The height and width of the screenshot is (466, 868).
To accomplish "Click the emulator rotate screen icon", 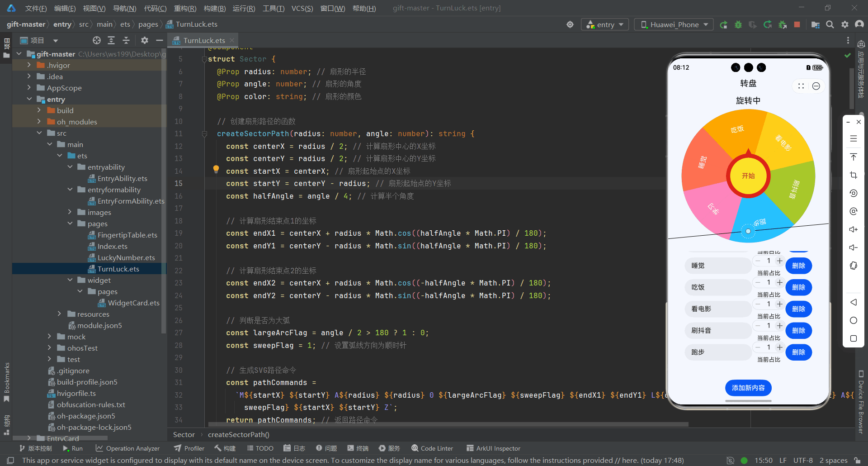I will point(854,266).
